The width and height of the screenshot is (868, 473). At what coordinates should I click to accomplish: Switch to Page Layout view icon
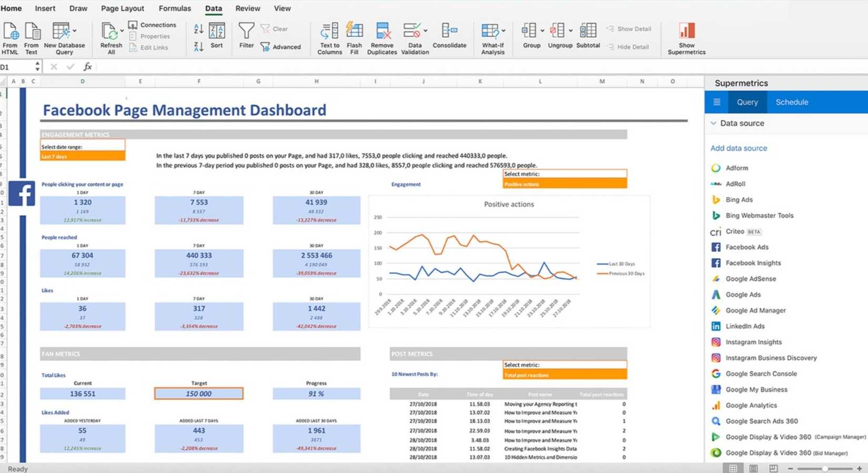pyautogui.click(x=753, y=468)
